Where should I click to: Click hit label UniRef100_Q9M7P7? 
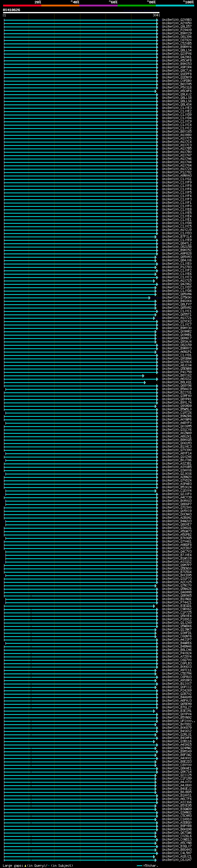click(x=177, y=565)
